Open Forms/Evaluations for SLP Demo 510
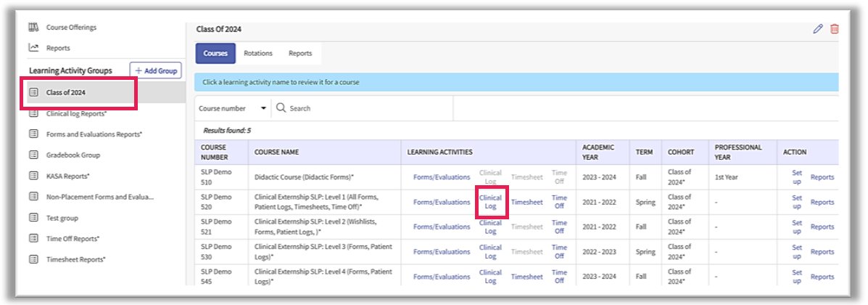Viewport: 868px width, 305px height. coord(441,177)
